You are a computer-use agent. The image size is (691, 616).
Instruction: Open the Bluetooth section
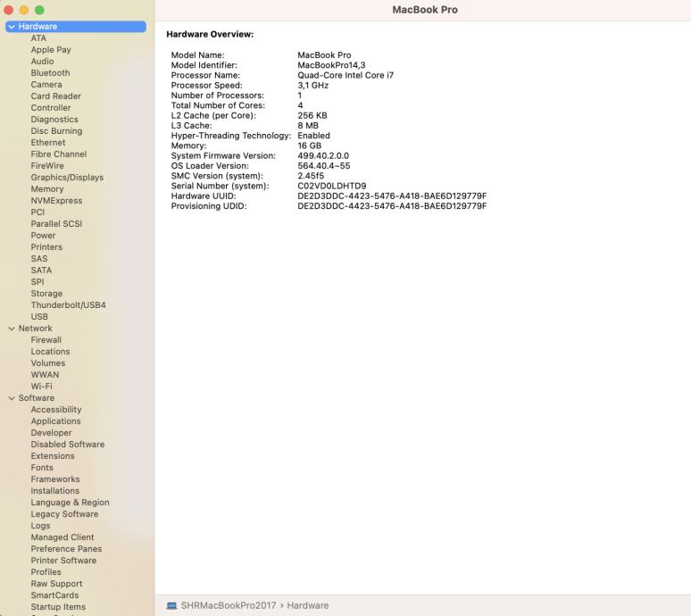coord(50,73)
